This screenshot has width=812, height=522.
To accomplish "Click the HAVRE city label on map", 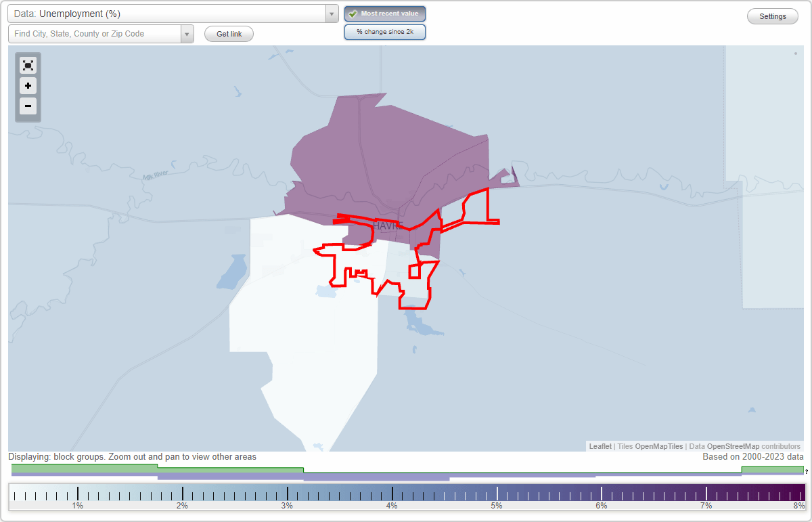I will [x=388, y=226].
